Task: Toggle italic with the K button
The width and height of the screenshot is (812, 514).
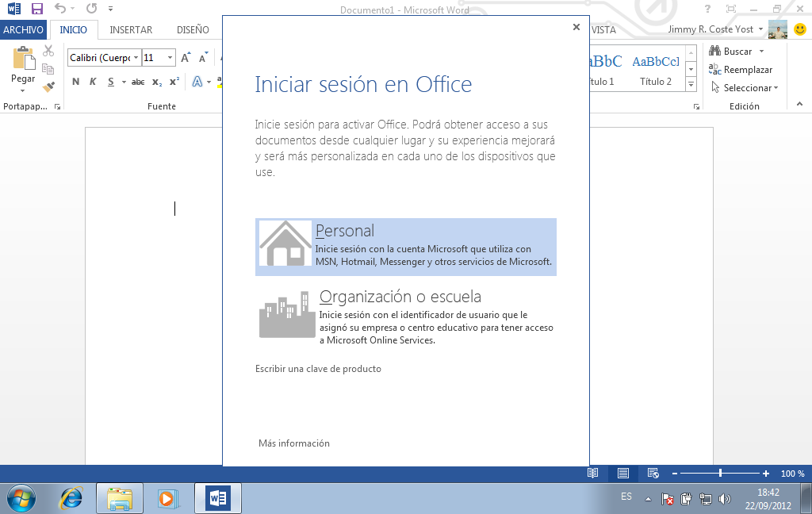Action: pyautogui.click(x=93, y=82)
